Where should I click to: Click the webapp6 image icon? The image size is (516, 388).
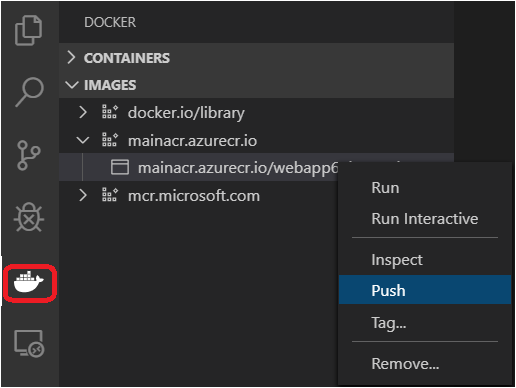[120, 167]
